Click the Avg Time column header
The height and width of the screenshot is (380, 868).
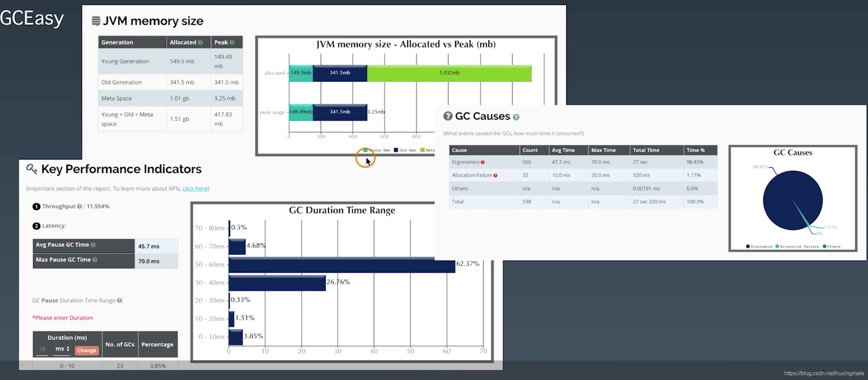(568, 150)
